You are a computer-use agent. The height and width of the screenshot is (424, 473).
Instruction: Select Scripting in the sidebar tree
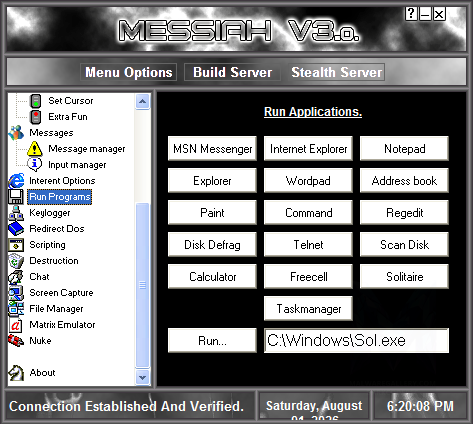pyautogui.click(x=47, y=245)
